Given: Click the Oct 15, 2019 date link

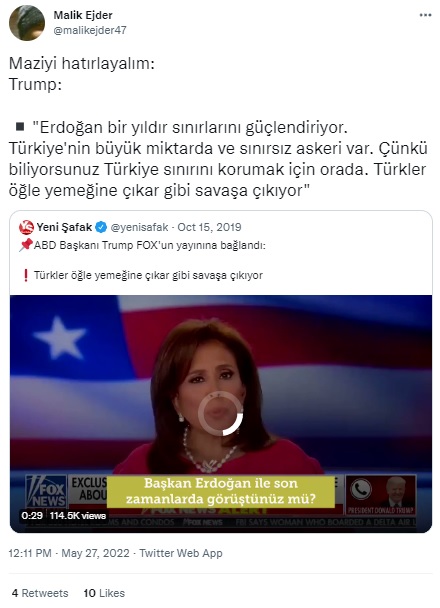Looking at the screenshot, I should point(209,227).
